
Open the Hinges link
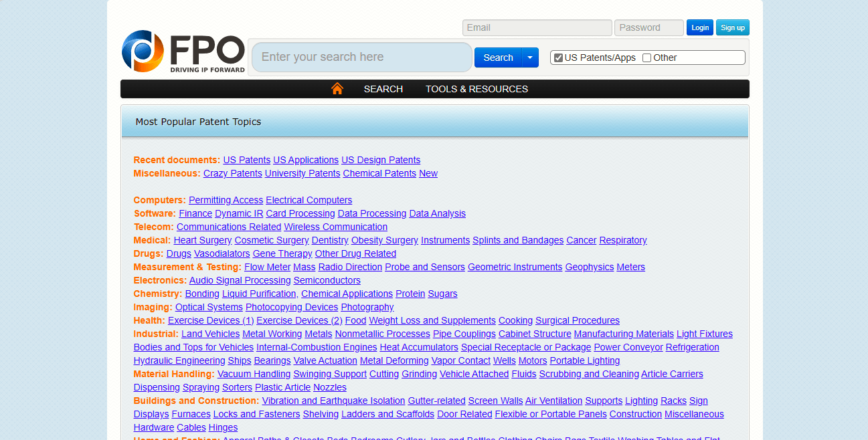point(223,427)
